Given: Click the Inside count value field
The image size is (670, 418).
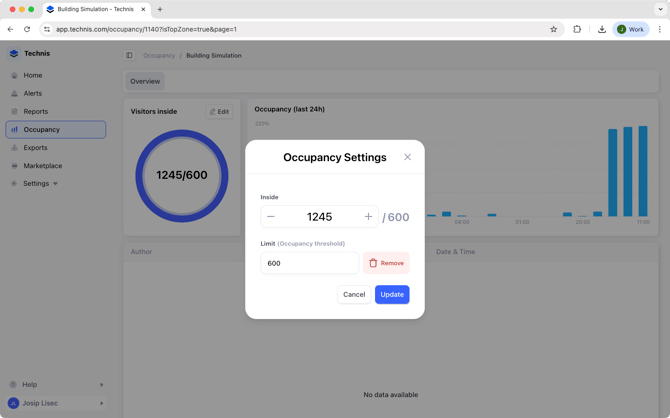Looking at the screenshot, I should (319, 217).
